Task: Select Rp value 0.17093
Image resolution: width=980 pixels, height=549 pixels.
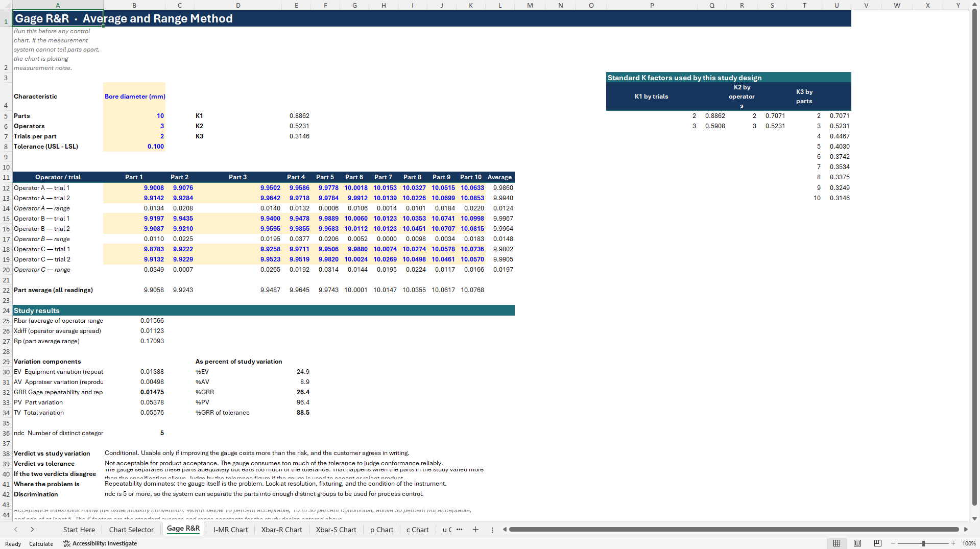Action: tap(134, 341)
